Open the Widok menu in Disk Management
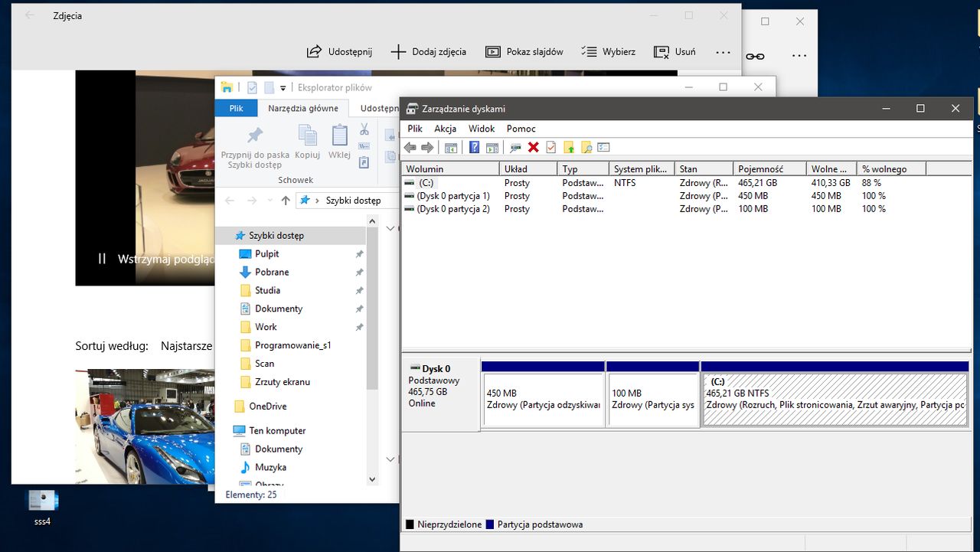The width and height of the screenshot is (980, 552). tap(482, 129)
